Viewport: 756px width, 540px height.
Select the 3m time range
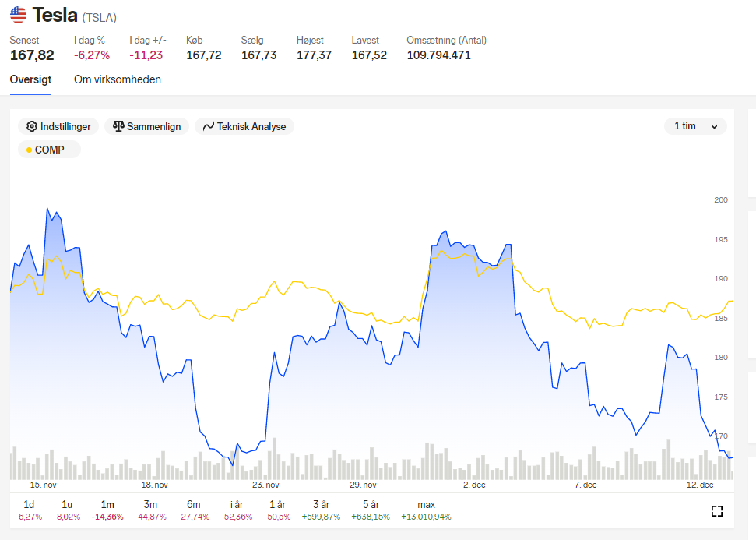click(x=150, y=510)
